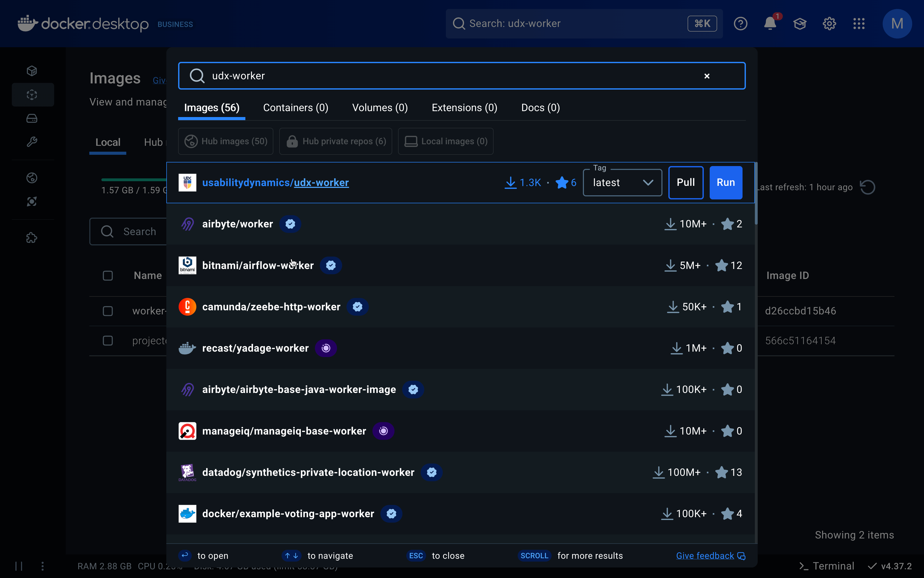Click the verified badge next to bitnami/airflow-worker
Image resolution: width=924 pixels, height=578 pixels.
pos(331,265)
